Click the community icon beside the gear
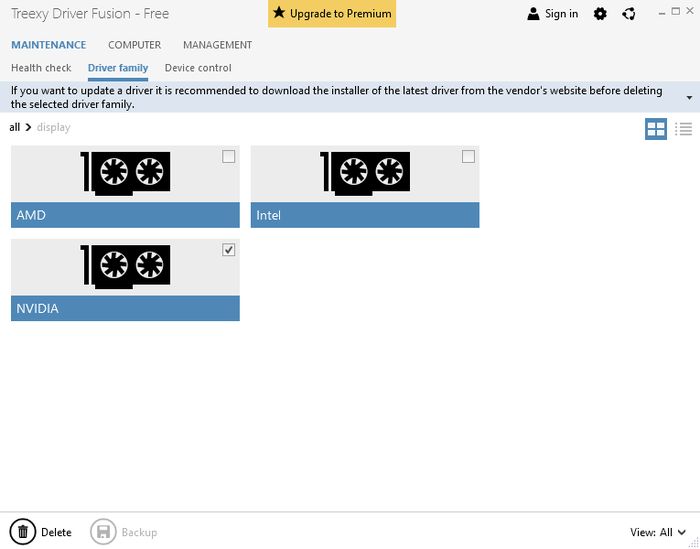This screenshot has width=700, height=549. coord(629,14)
